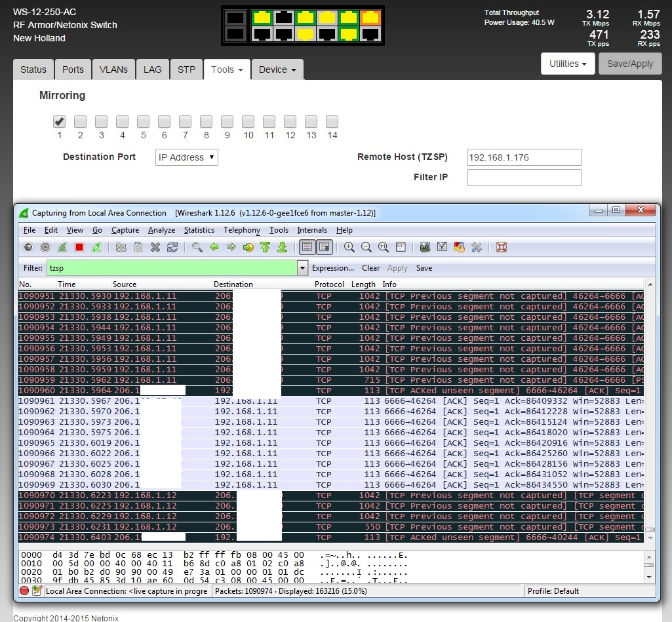The width and height of the screenshot is (672, 622).
Task: Open the Destination Port IP Address dropdown
Action: pyautogui.click(x=186, y=157)
